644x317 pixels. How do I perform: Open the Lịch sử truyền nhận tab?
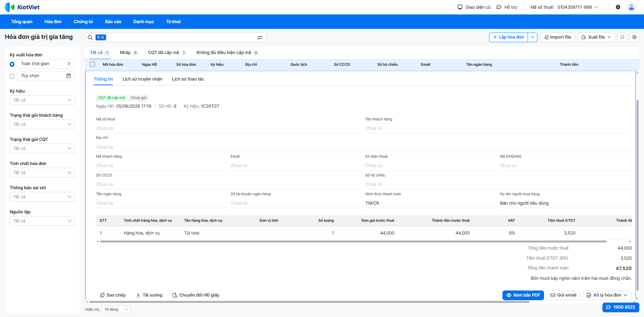pyautogui.click(x=142, y=79)
